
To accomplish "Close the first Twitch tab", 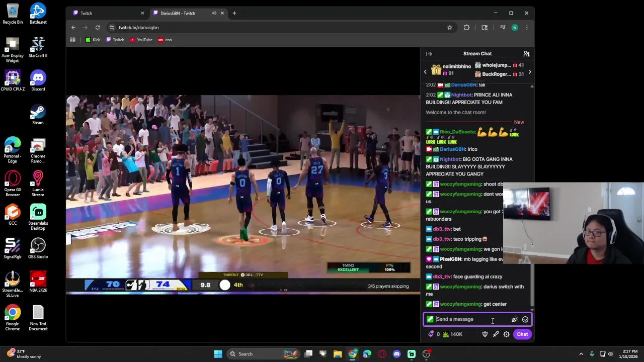I will coord(142,13).
